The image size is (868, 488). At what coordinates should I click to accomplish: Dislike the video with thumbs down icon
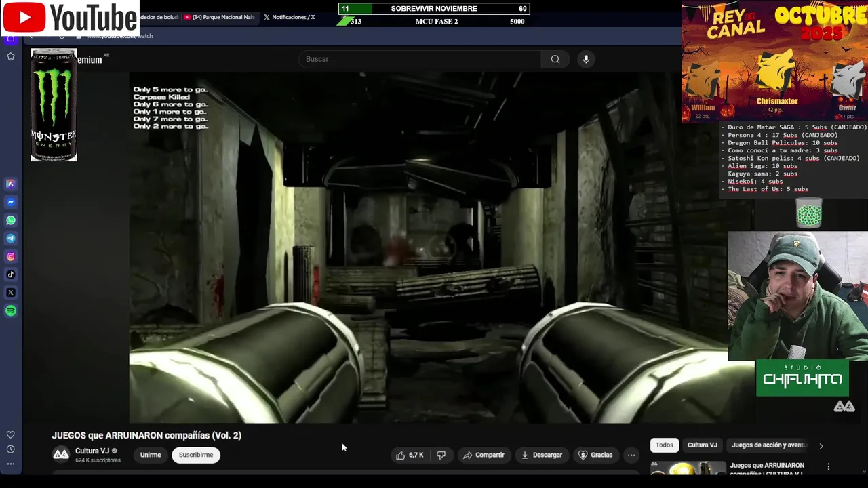click(441, 455)
